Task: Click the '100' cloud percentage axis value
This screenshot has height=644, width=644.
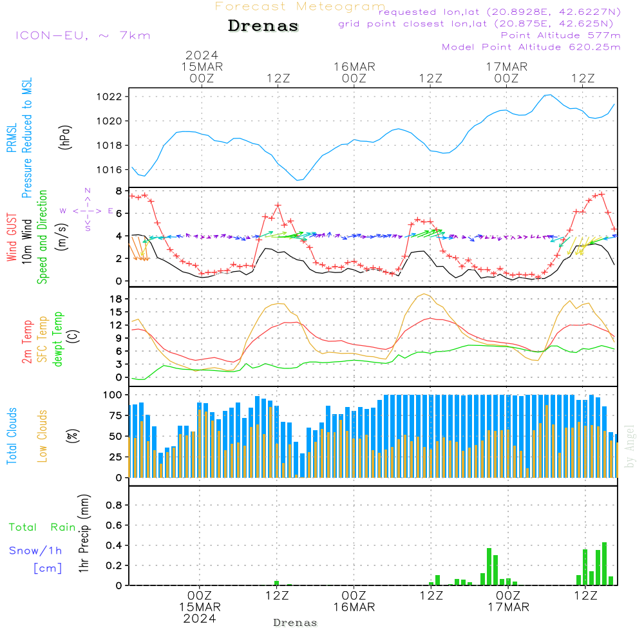Action: tap(113, 395)
